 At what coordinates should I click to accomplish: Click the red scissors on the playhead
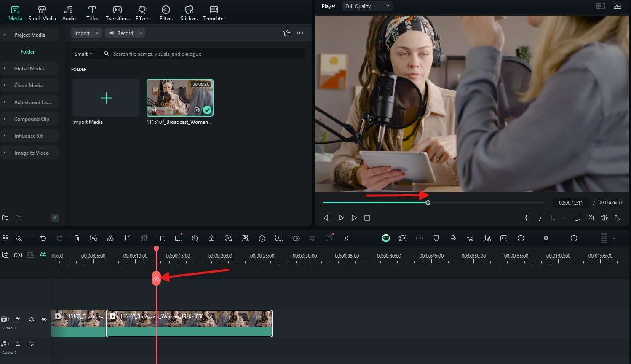coord(156,278)
